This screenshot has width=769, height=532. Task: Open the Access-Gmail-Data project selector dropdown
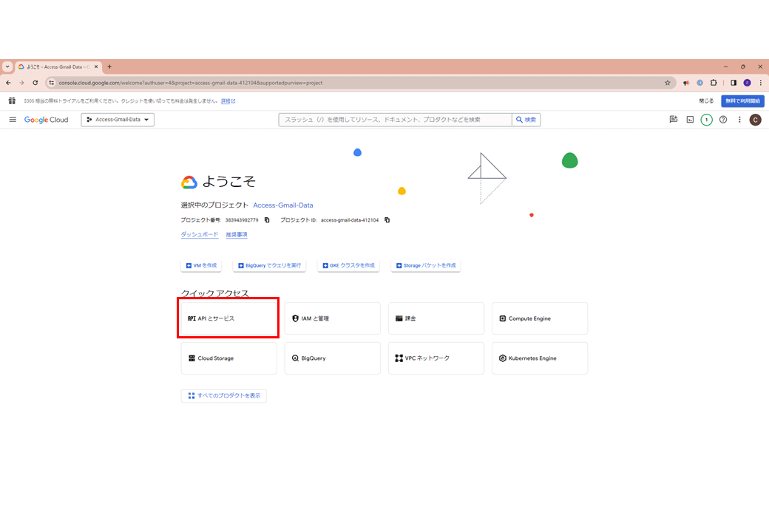(118, 120)
